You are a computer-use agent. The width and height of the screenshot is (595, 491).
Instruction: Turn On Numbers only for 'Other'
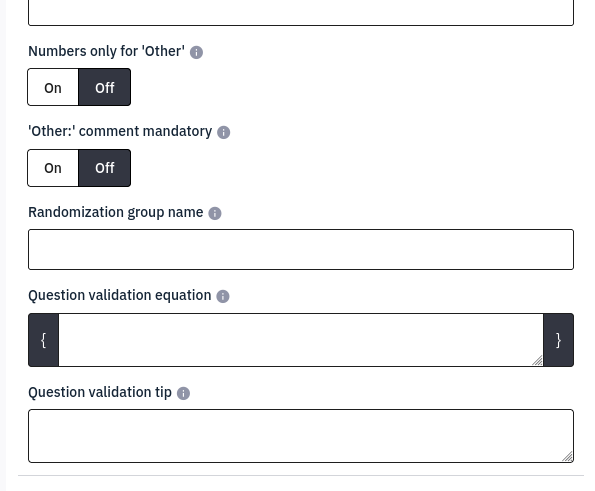click(x=53, y=87)
